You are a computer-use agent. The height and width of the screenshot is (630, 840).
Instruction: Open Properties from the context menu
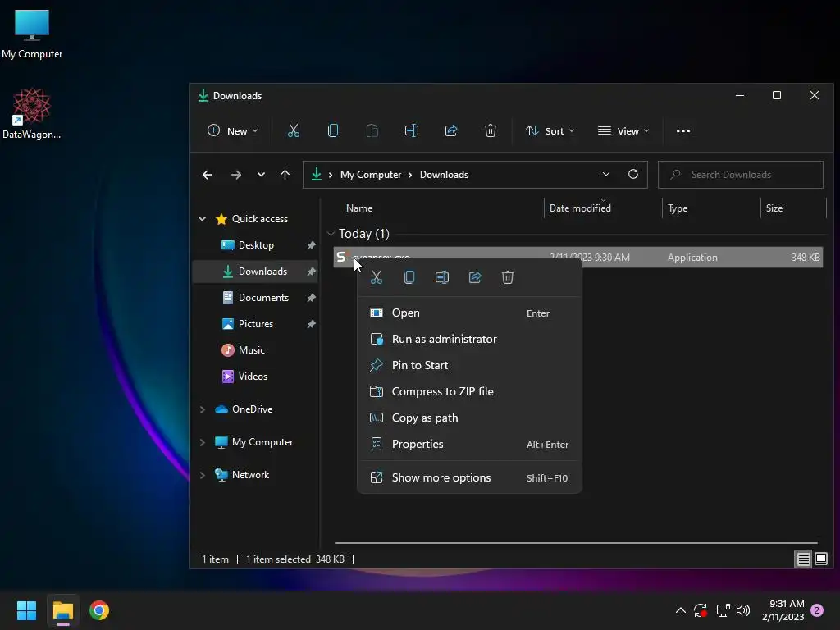(x=470, y=444)
